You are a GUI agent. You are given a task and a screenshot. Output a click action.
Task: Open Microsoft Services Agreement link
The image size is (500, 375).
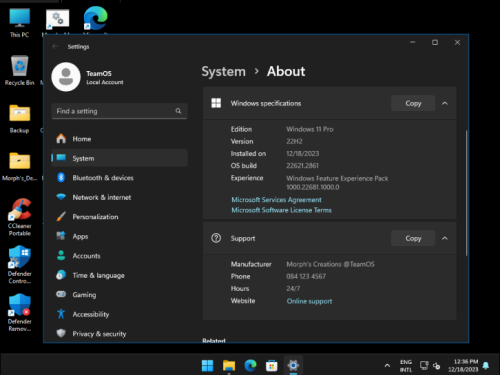[276, 200]
